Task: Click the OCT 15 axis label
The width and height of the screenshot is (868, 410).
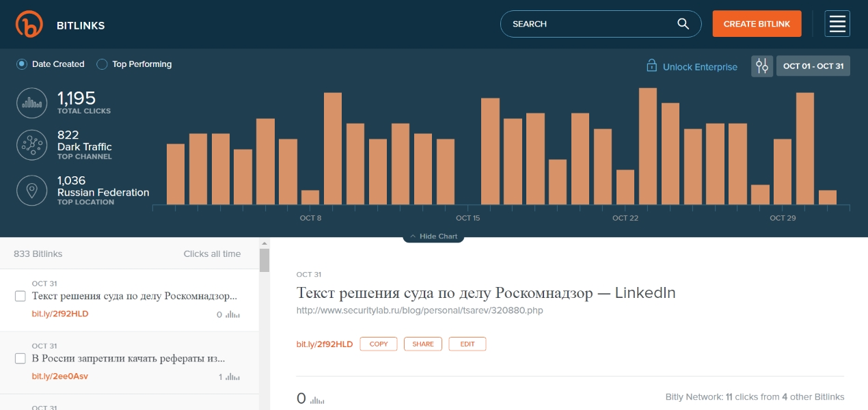Action: coord(468,218)
